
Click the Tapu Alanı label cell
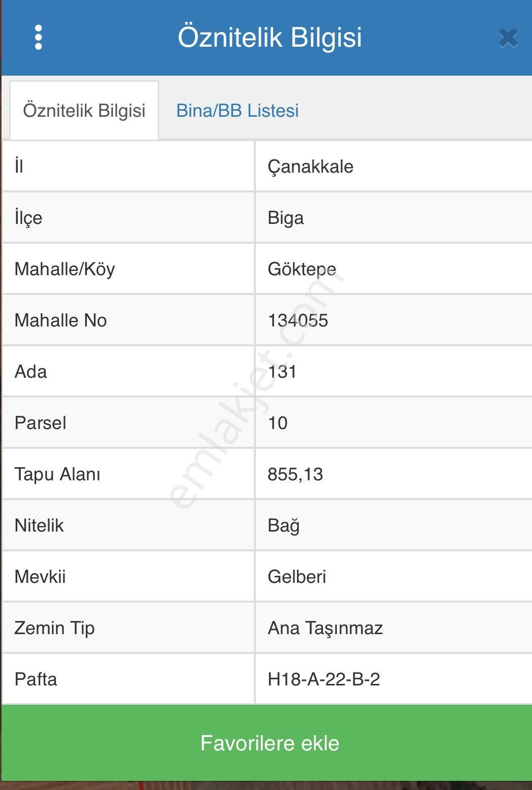point(58,474)
